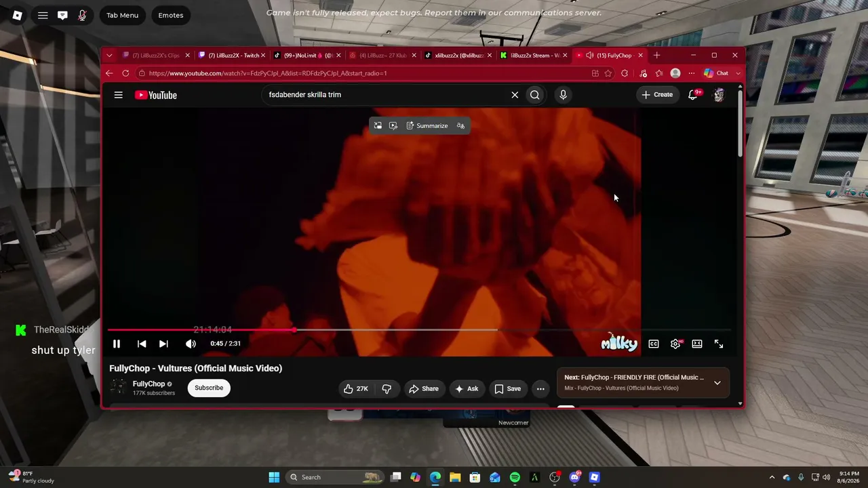Open Spotify from the taskbar

[x=515, y=477]
